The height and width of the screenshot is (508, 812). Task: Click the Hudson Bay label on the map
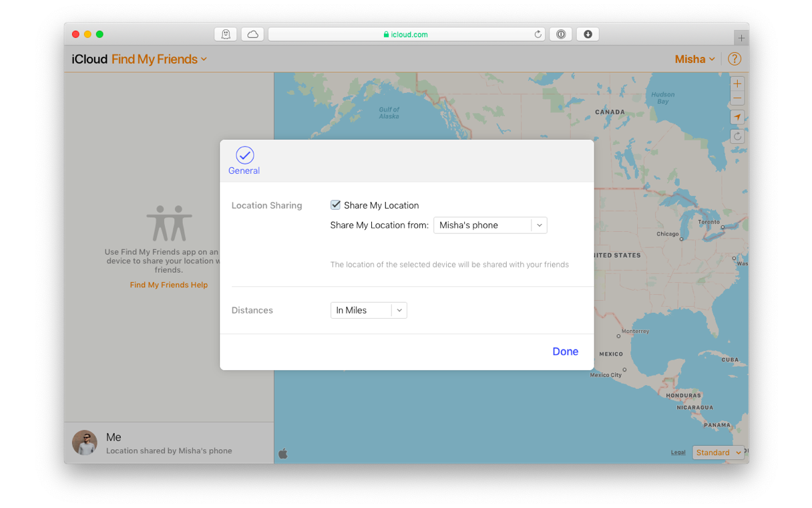pos(663,98)
